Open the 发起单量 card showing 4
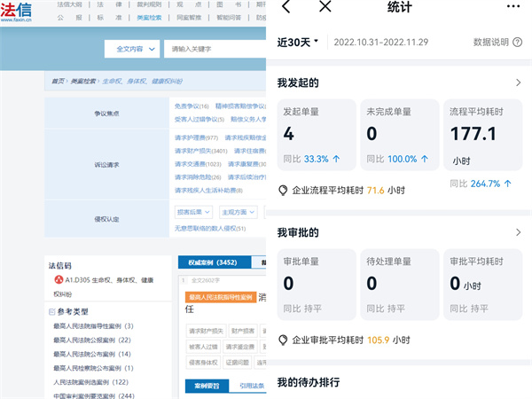 point(317,135)
